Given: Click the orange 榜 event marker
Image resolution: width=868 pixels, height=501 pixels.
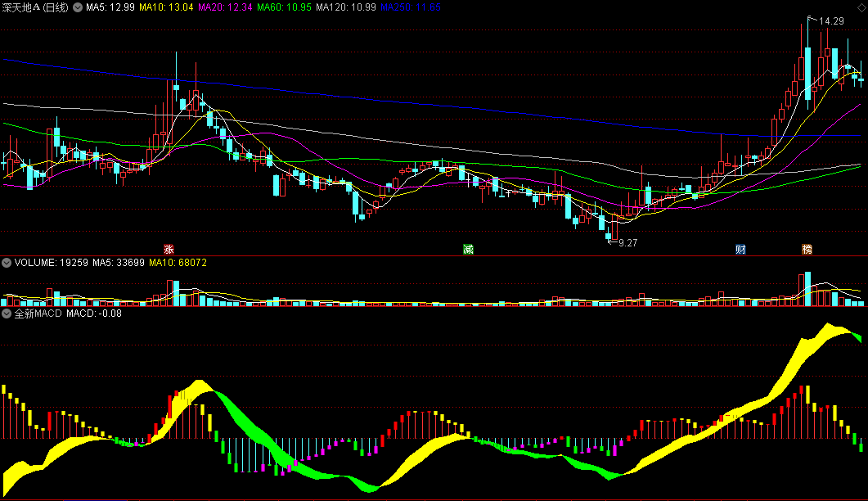Looking at the screenshot, I should click(807, 250).
